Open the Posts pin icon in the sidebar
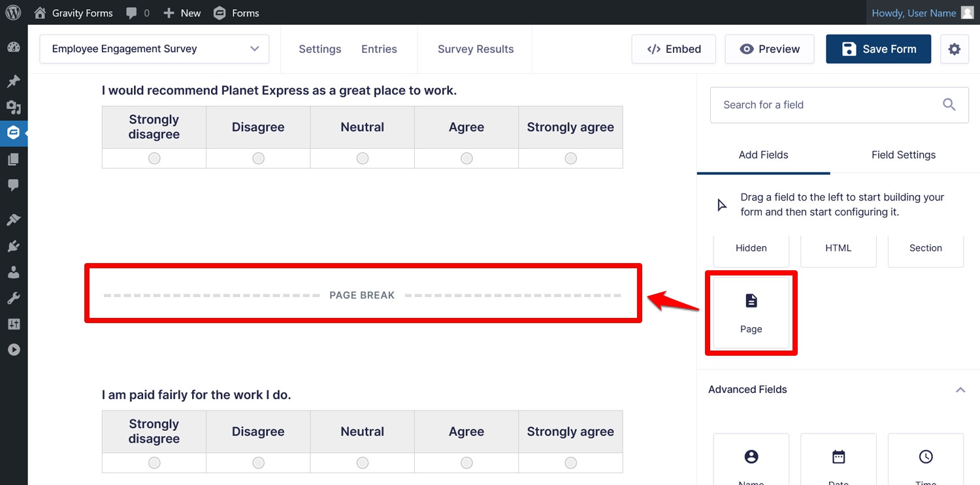 [14, 82]
